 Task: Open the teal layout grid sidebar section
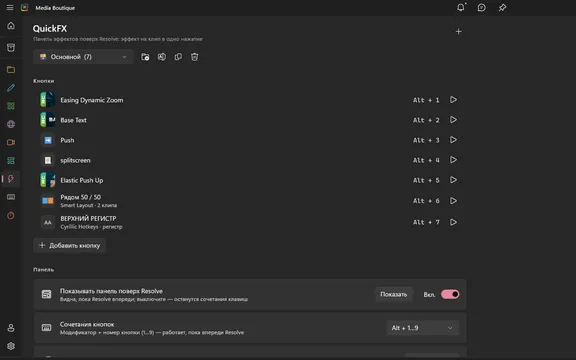[x=11, y=161]
